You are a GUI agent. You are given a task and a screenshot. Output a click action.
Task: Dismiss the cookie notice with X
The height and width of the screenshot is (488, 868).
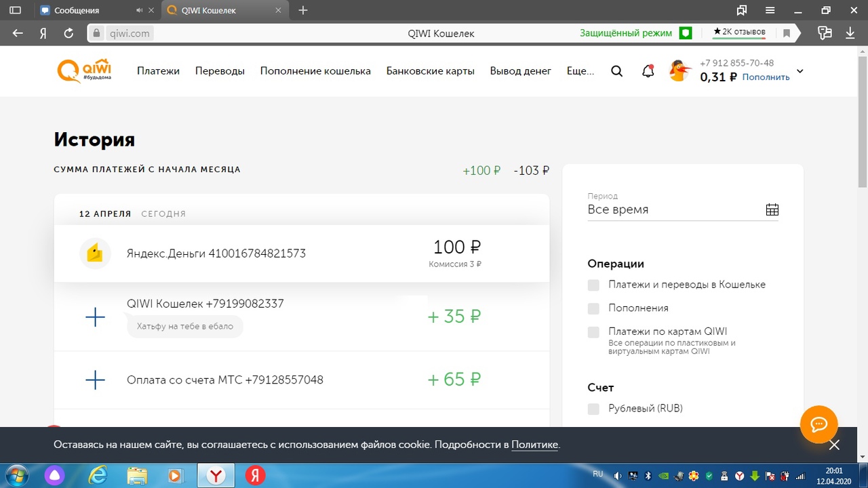point(834,445)
